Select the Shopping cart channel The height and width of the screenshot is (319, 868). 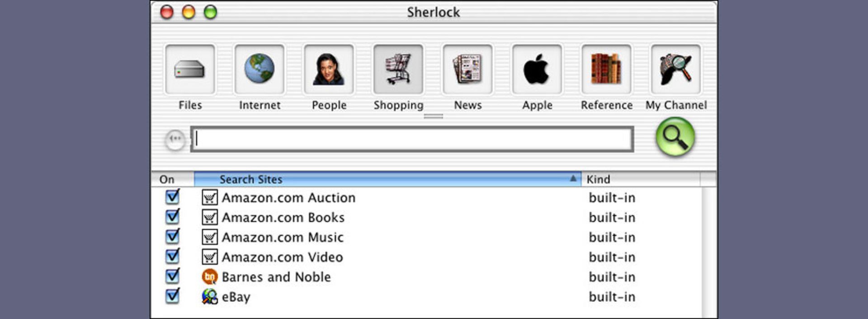[398, 70]
